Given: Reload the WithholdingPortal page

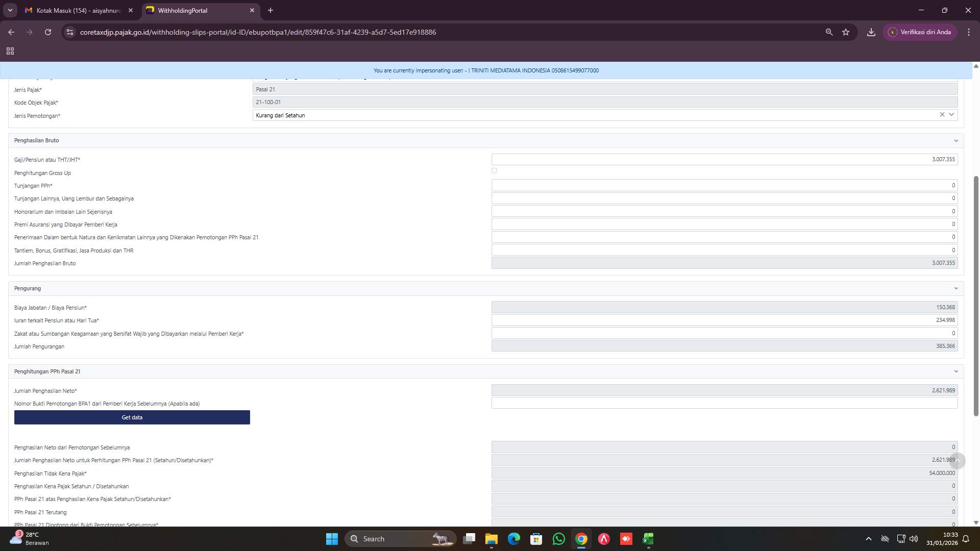Looking at the screenshot, I should 48,32.
